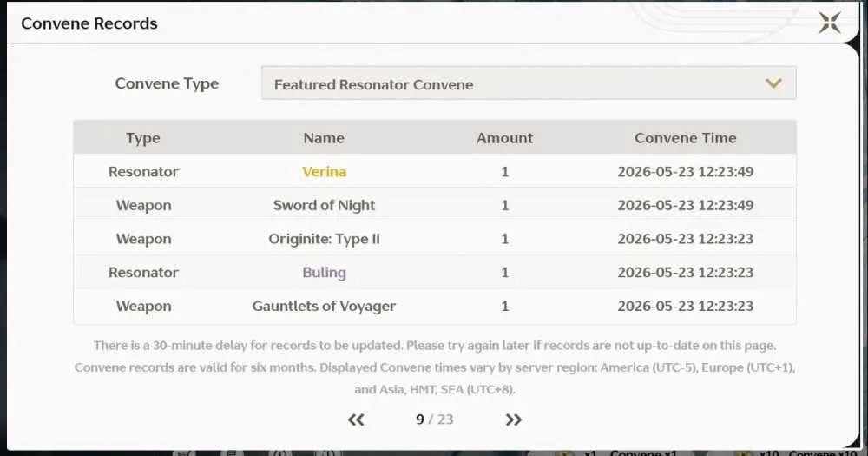The width and height of the screenshot is (868, 456).
Task: Click the 30-minute delay notice text
Action: coord(435,346)
